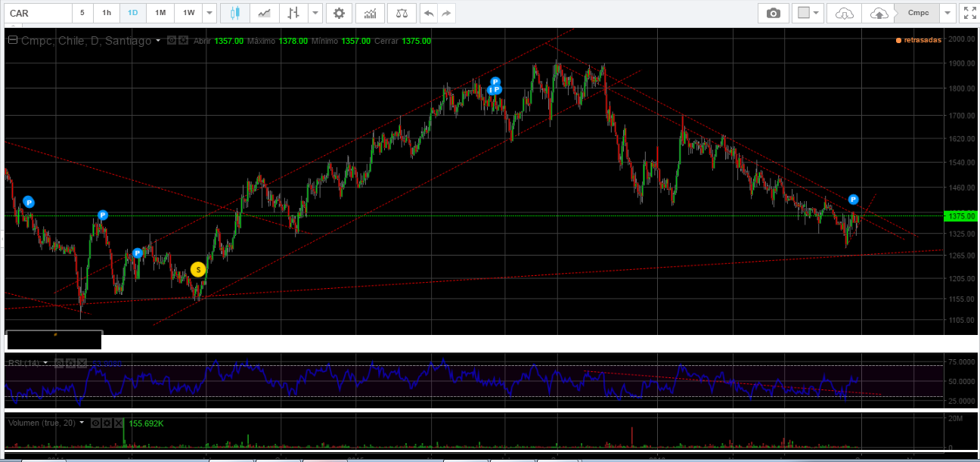Toggle visibility eye of the Cmpc series
Image resolution: width=980 pixels, height=462 pixels.
click(172, 40)
